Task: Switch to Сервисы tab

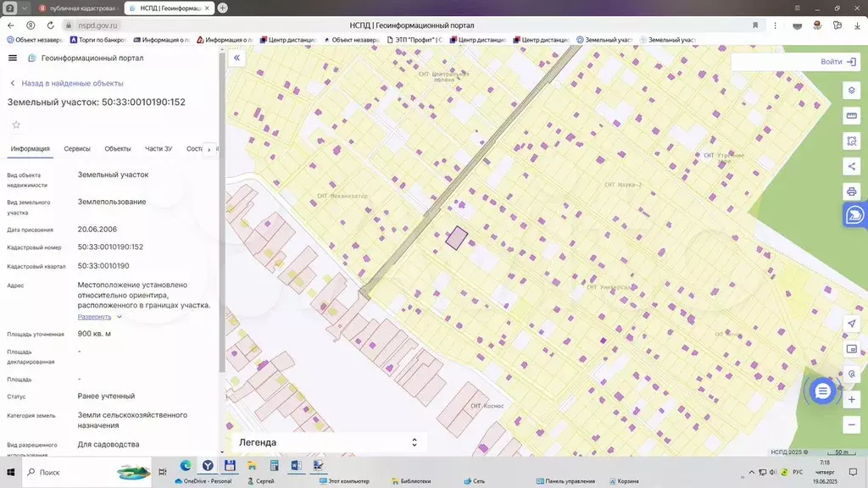Action: (77, 149)
